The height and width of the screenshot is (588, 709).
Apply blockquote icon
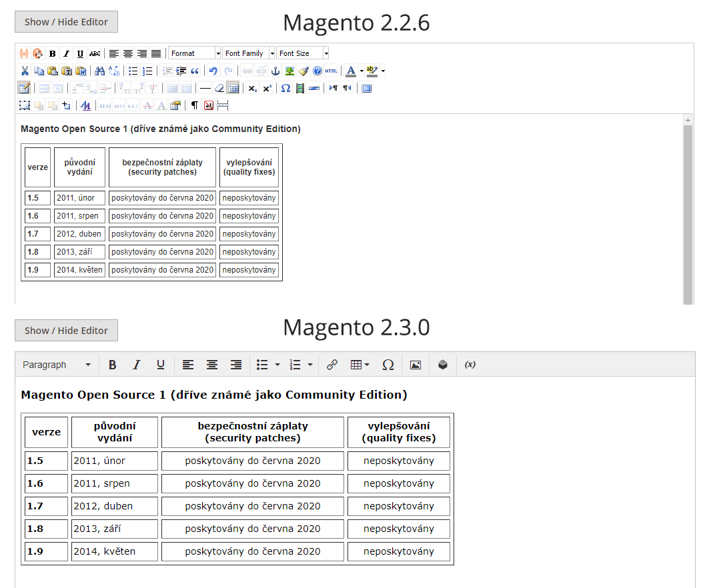[x=195, y=71]
